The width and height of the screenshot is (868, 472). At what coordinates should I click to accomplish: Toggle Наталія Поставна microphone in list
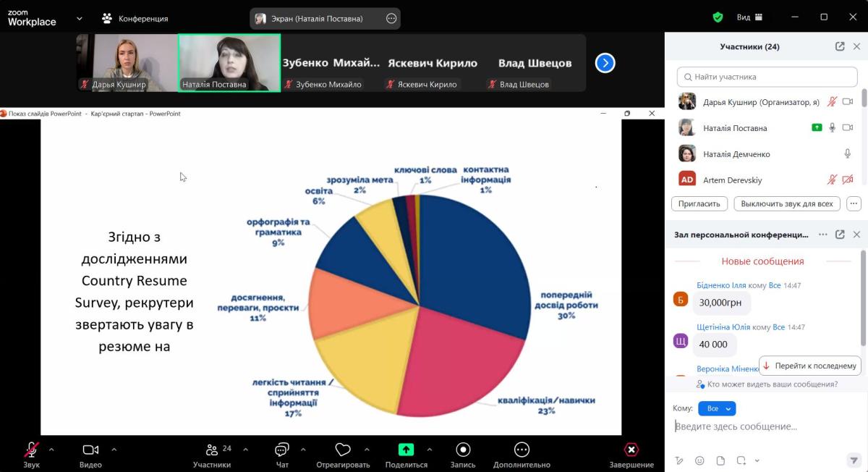pos(833,127)
